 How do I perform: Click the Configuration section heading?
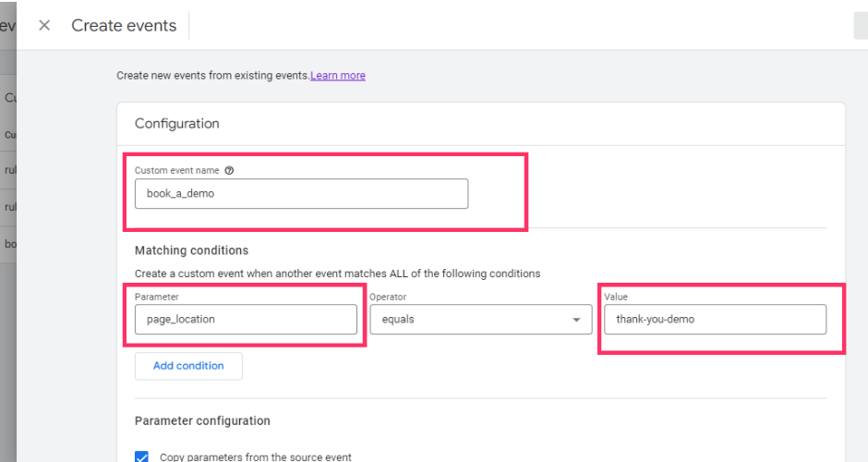pos(177,124)
